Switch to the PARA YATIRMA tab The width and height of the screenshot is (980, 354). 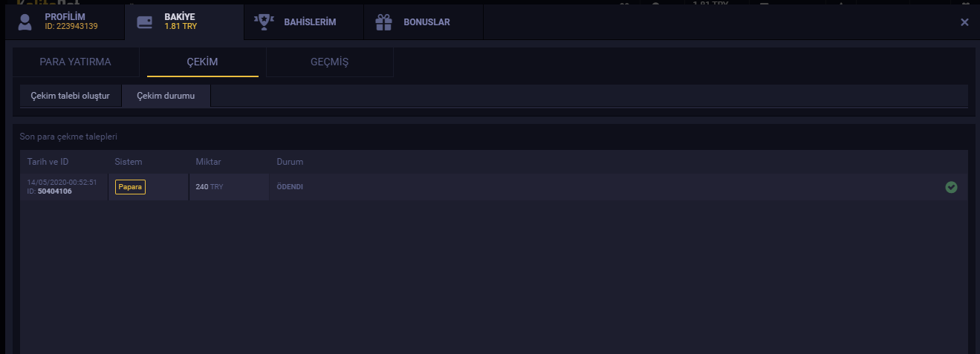pyautogui.click(x=75, y=62)
